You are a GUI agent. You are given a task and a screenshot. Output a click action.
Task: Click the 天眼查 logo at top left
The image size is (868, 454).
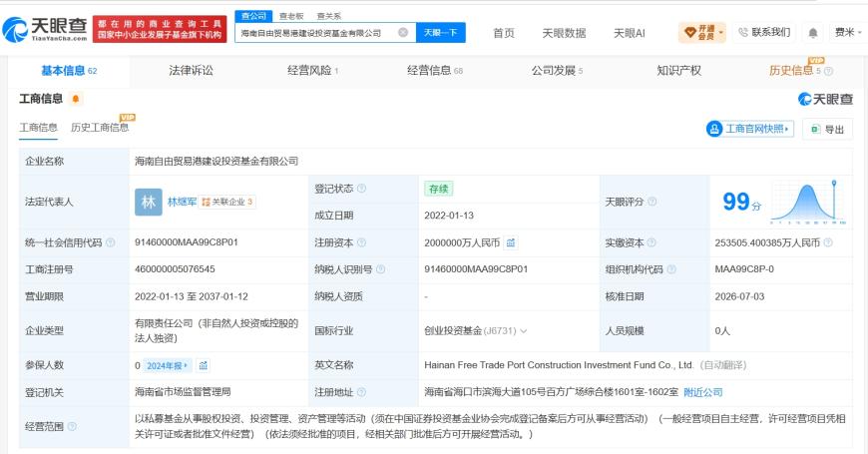[x=45, y=29]
